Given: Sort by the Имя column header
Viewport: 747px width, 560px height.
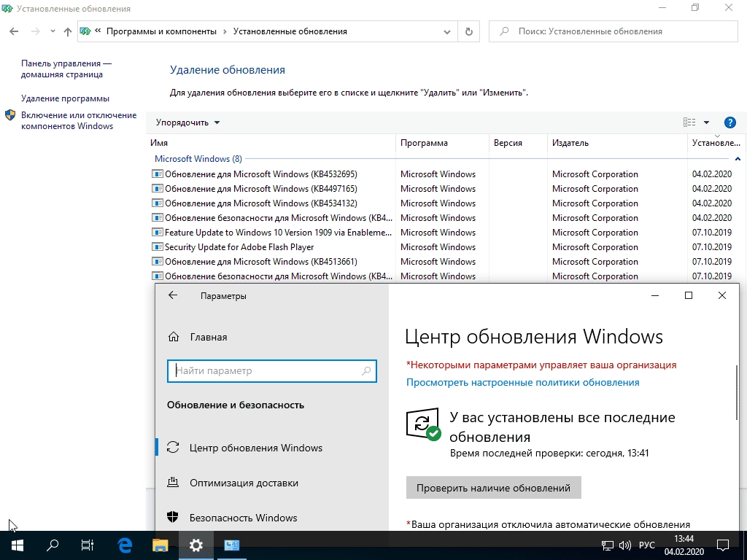Looking at the screenshot, I should [x=271, y=143].
